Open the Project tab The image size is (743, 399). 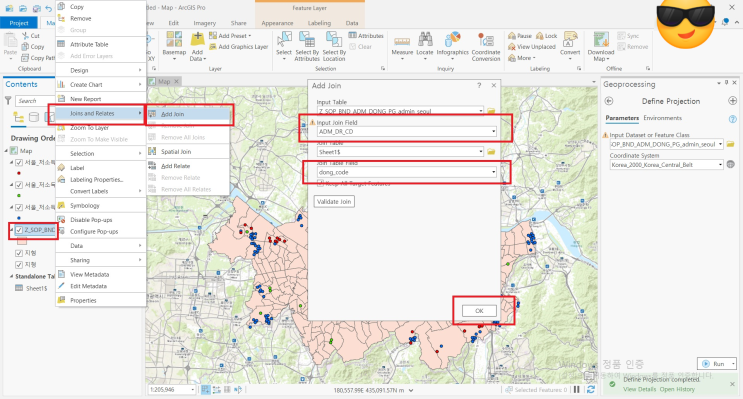pyautogui.click(x=19, y=23)
